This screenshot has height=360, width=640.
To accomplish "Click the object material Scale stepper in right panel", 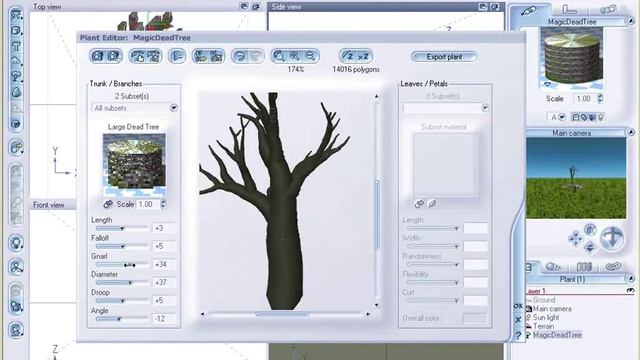I will tap(600, 98).
